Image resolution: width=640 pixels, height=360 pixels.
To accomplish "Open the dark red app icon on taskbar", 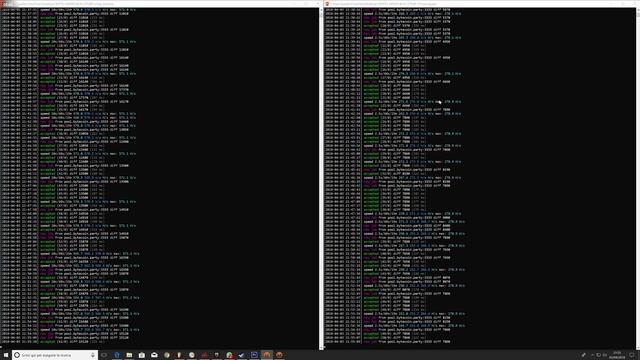I will coord(204,355).
